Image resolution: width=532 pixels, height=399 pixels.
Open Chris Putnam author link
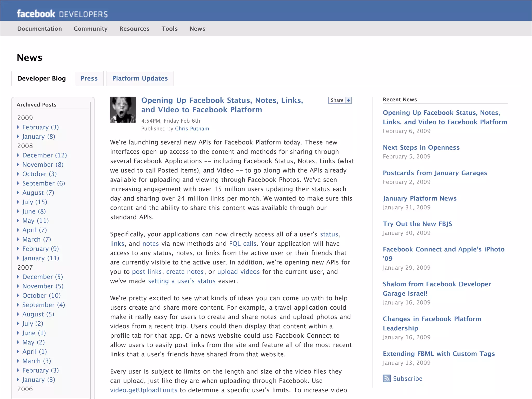pyautogui.click(x=192, y=129)
